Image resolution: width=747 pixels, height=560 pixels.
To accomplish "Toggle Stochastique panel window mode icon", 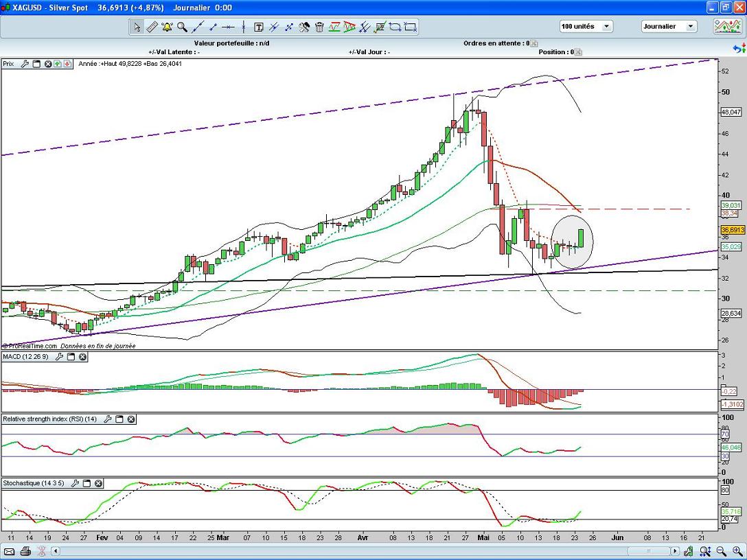I will [87, 483].
